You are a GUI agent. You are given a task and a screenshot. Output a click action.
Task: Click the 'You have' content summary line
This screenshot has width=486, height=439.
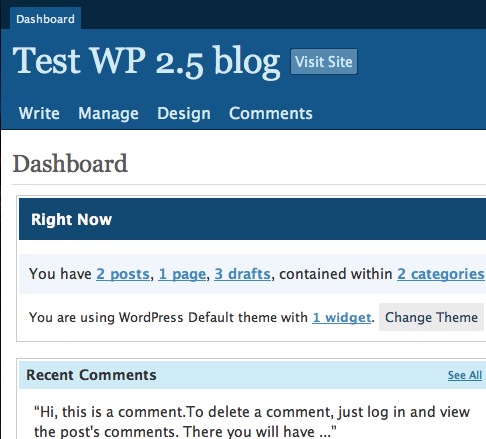[x=257, y=274]
